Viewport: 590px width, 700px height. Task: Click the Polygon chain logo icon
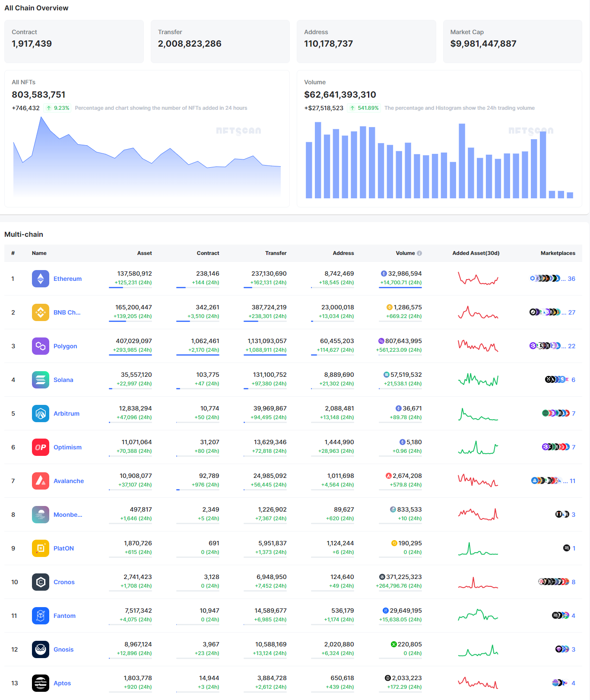pos(41,346)
